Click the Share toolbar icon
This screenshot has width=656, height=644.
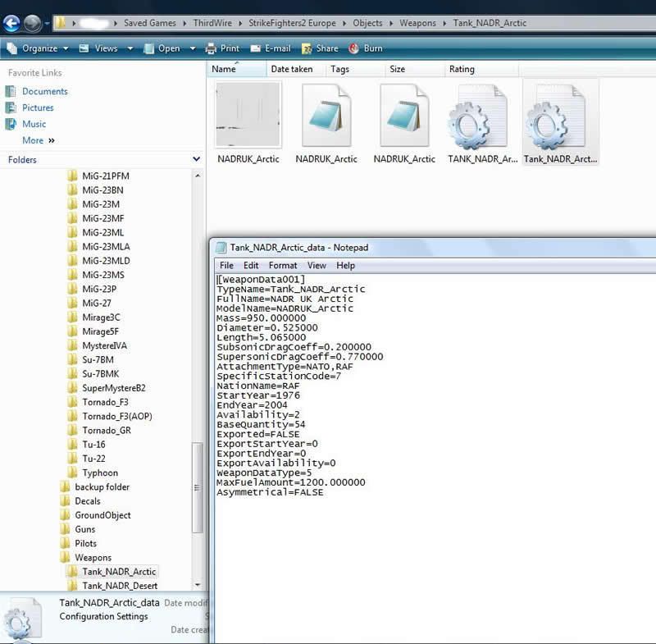tap(307, 48)
